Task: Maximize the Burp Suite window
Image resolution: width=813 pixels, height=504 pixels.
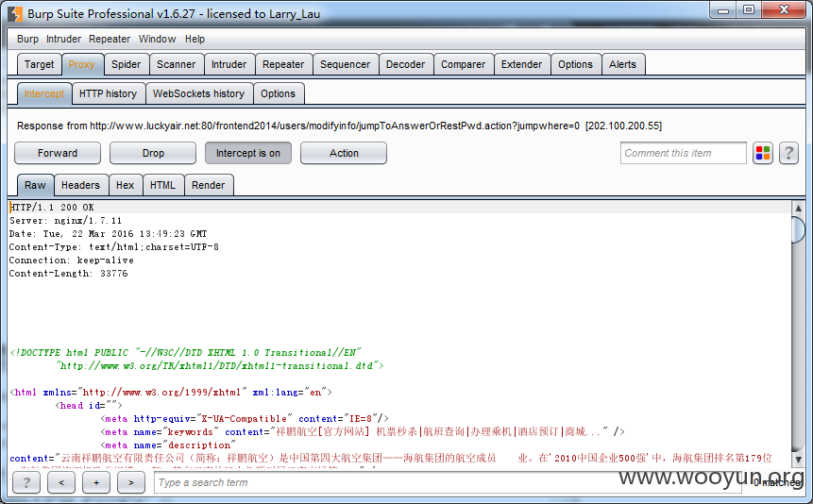Action: click(748, 9)
